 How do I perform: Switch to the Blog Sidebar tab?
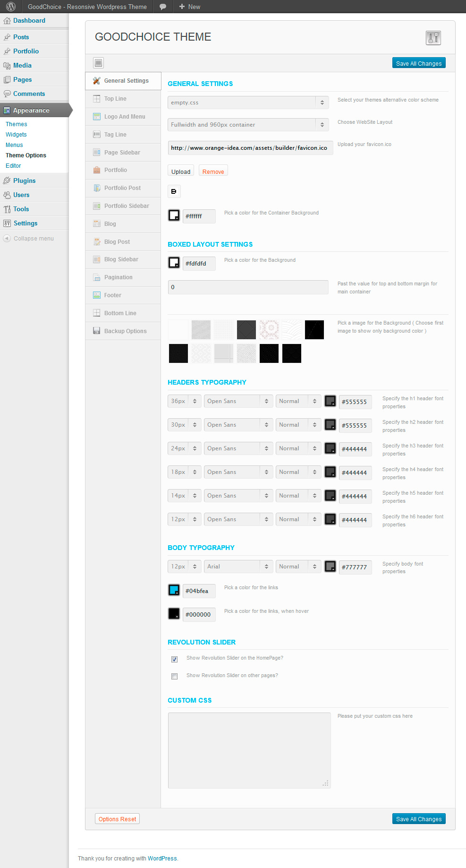(123, 260)
